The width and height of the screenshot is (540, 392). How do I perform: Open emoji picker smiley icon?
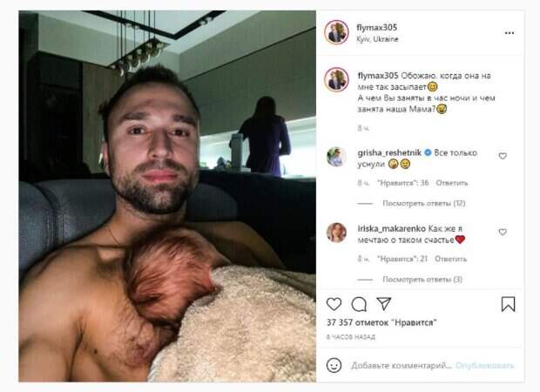tap(334, 365)
